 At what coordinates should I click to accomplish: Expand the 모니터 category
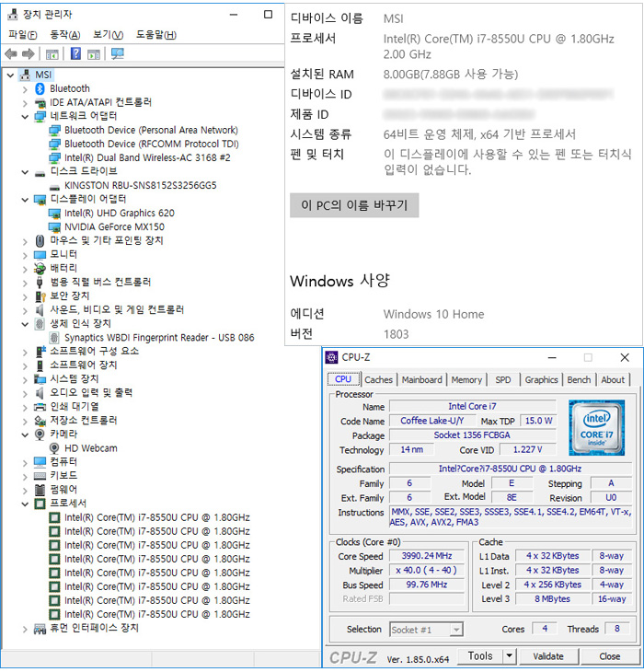(x=25, y=255)
